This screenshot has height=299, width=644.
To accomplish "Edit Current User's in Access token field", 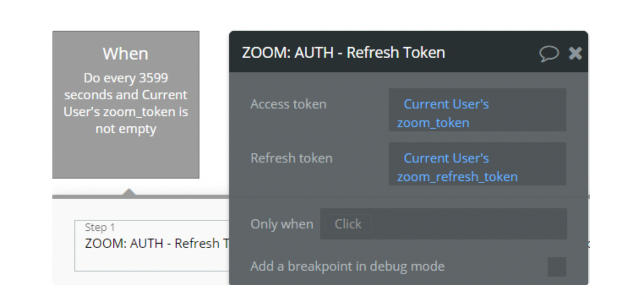I will [x=446, y=104].
